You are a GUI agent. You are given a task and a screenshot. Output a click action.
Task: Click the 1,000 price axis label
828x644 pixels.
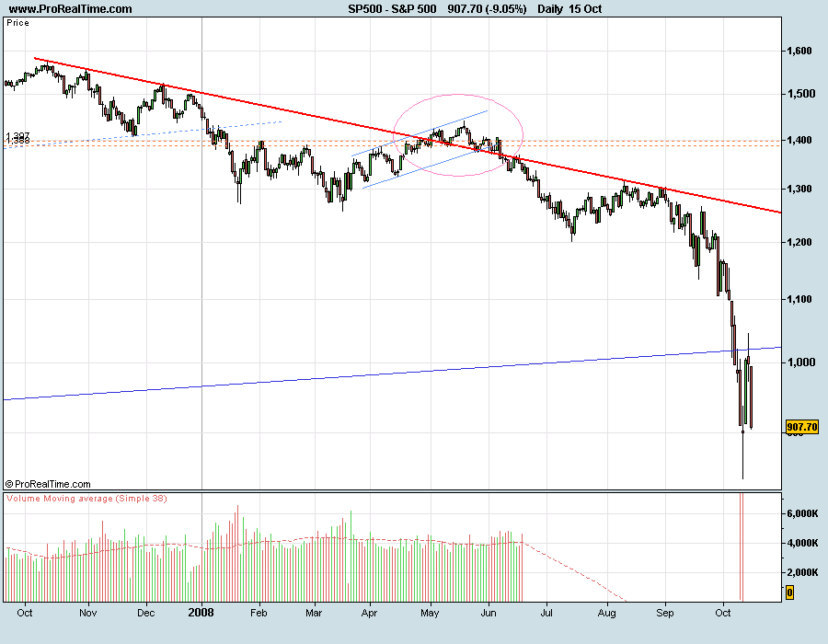pyautogui.click(x=800, y=362)
